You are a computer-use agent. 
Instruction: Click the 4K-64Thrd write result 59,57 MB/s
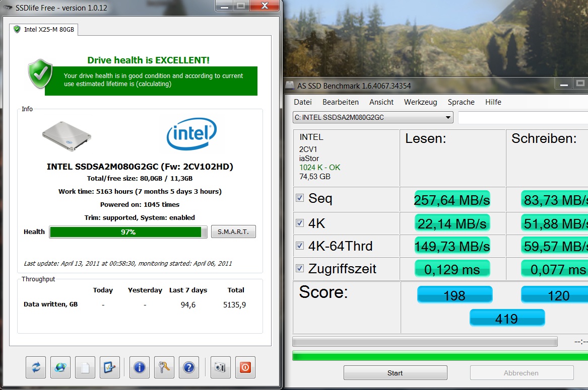click(x=555, y=246)
